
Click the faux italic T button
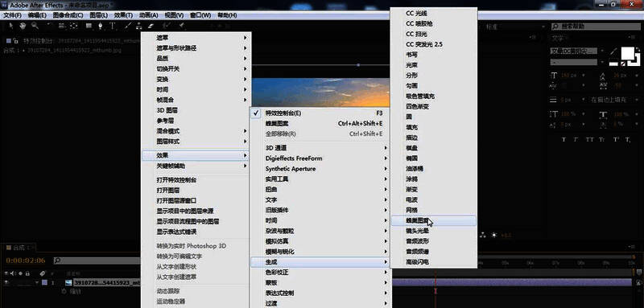[x=576, y=140]
